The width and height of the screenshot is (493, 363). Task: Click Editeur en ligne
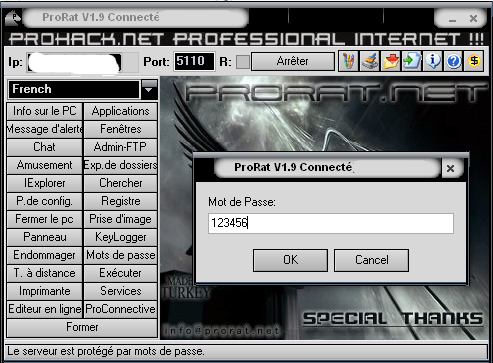click(x=45, y=309)
